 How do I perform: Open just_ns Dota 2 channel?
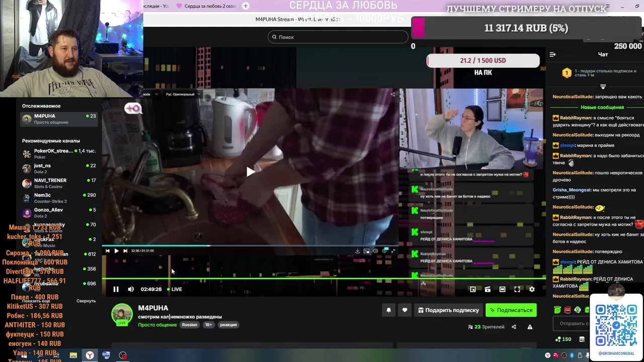pos(59,168)
